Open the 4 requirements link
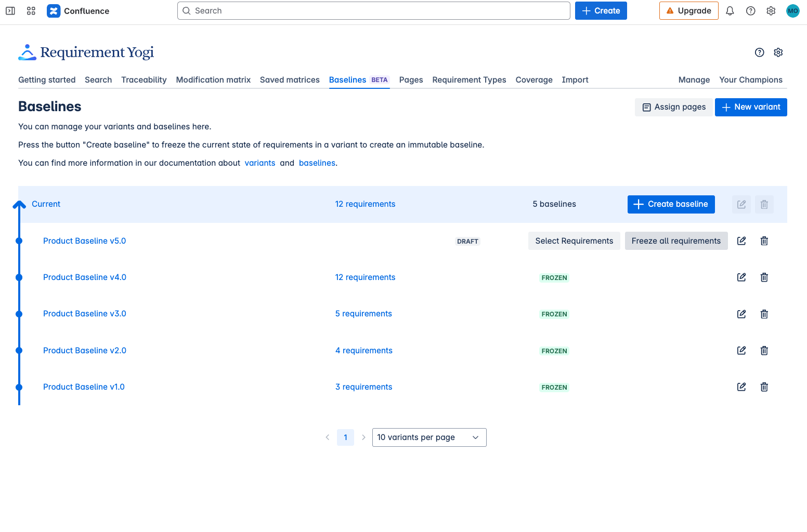This screenshot has height=532, width=807. point(363,351)
